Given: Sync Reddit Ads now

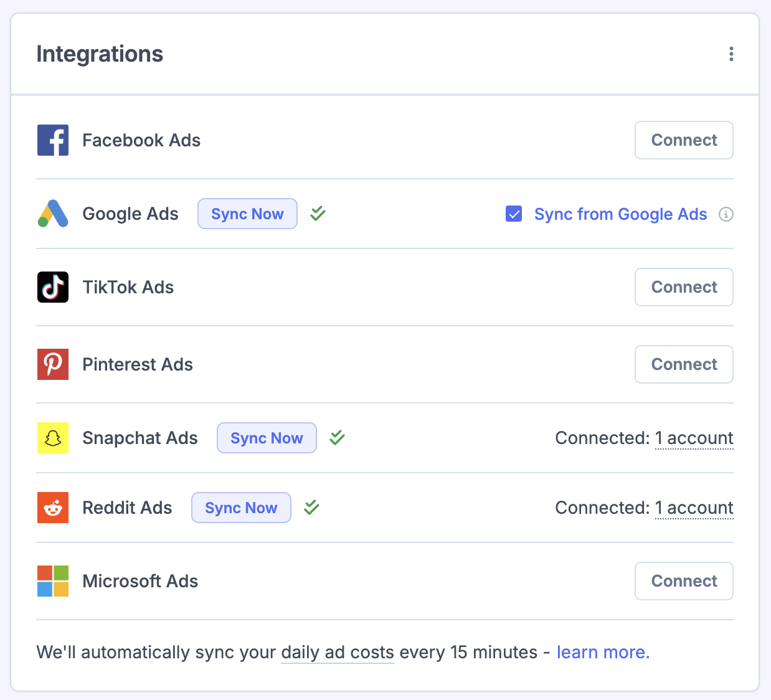Looking at the screenshot, I should click(241, 508).
